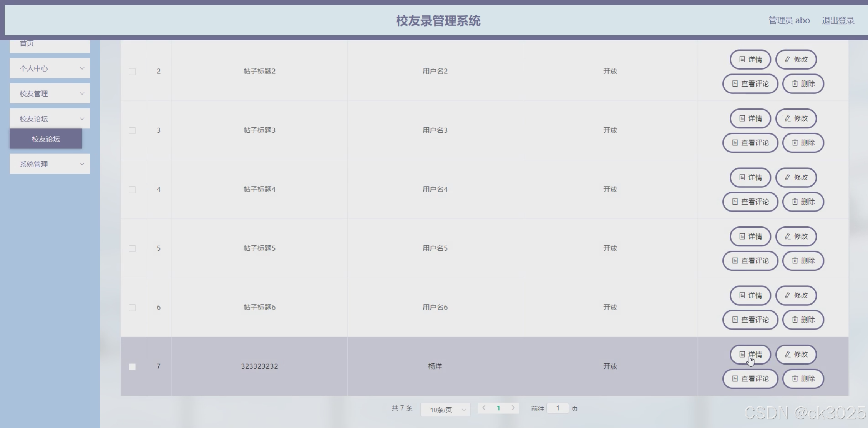This screenshot has height=428, width=868.
Task: Delete the post by 杨洋
Action: pyautogui.click(x=803, y=379)
